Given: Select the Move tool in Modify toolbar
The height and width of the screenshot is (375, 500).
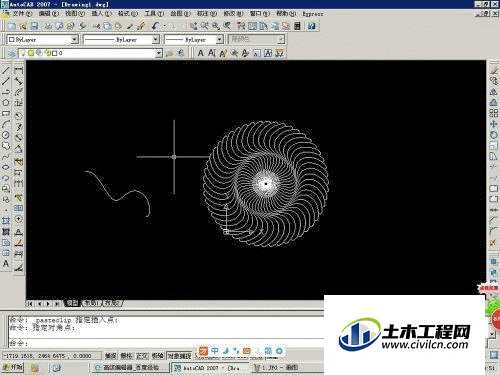Looking at the screenshot, I should pos(494,124).
